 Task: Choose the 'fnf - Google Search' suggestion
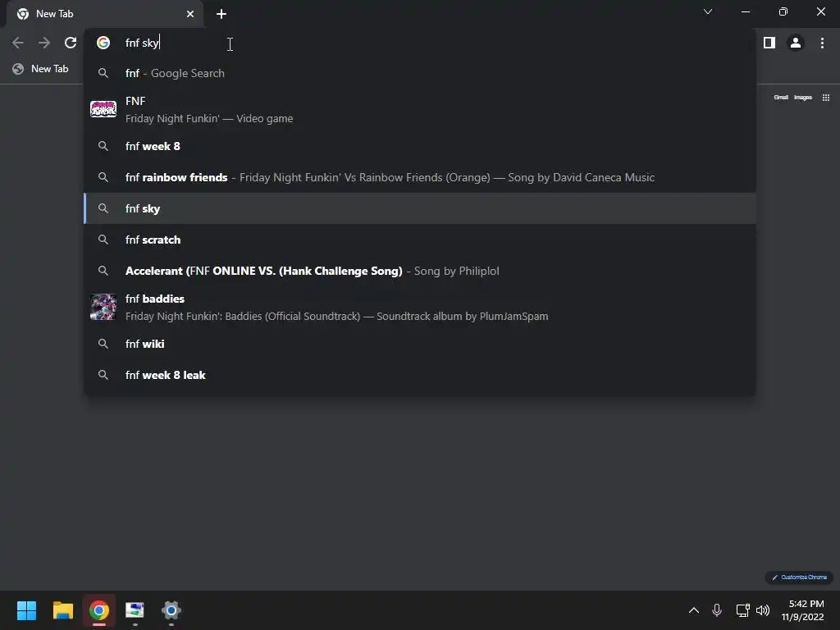point(420,73)
